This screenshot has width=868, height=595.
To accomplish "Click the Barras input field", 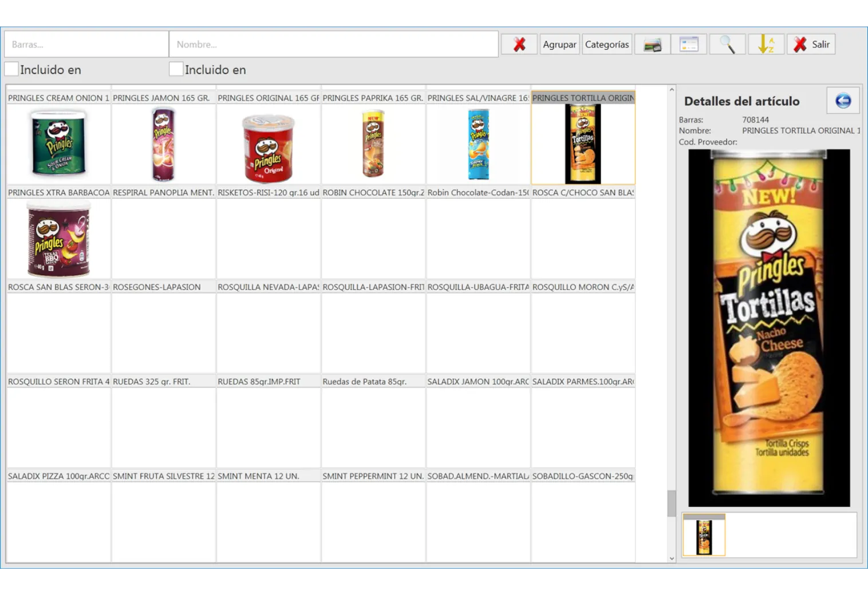I will click(86, 45).
